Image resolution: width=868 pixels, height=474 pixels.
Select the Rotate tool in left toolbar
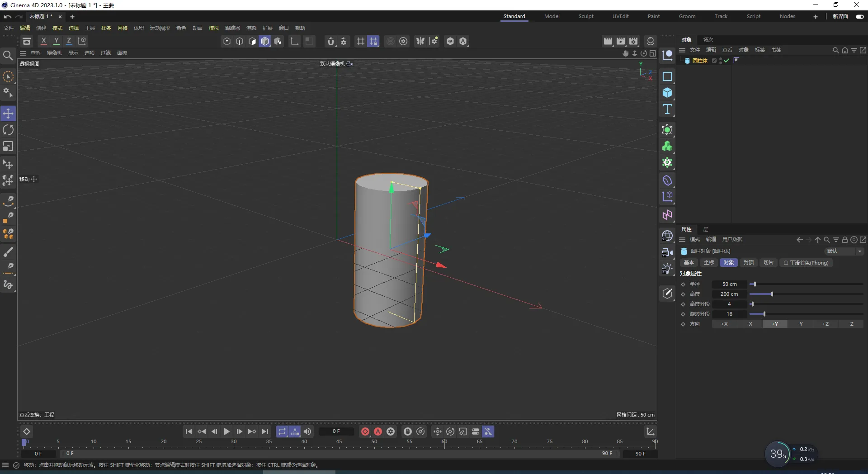coord(8,130)
